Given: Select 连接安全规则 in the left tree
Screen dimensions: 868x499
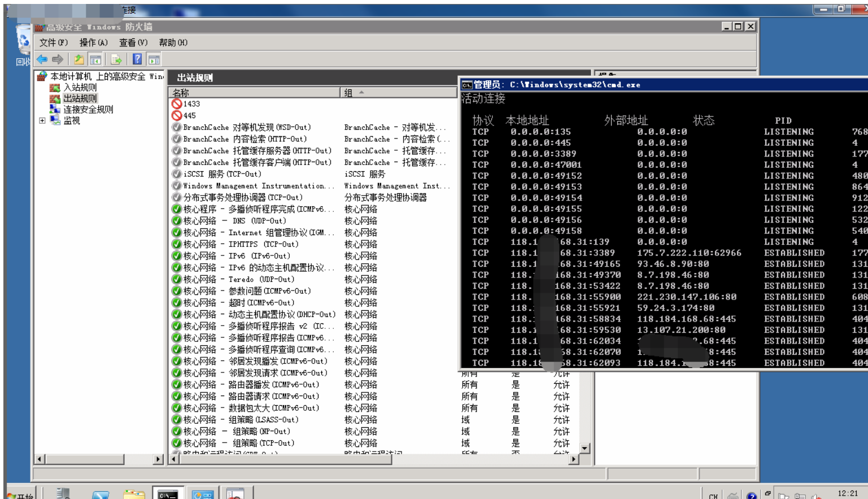Looking at the screenshot, I should coord(88,110).
